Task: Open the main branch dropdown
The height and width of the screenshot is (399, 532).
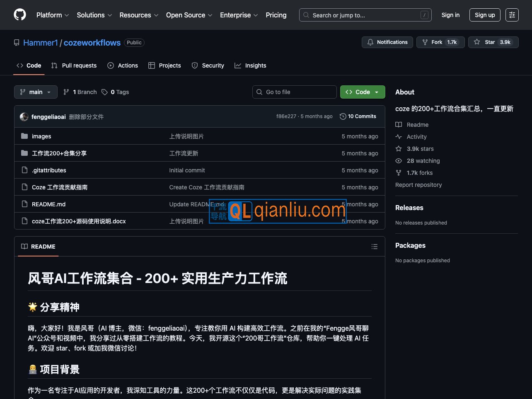Action: coord(35,92)
